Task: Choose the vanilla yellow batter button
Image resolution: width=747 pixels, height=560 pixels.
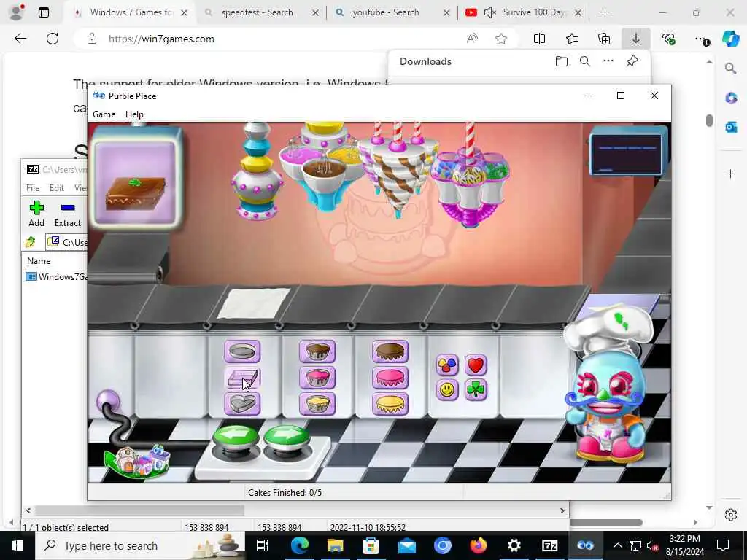Action: (x=317, y=404)
